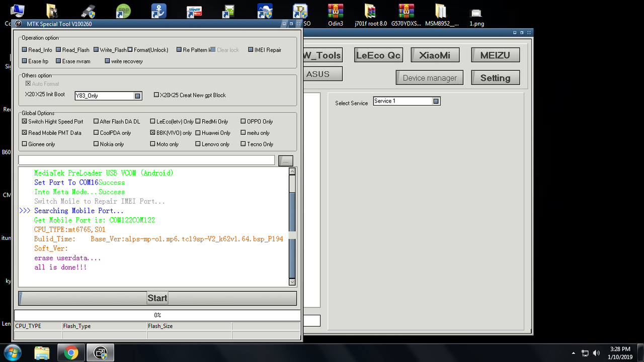Click the Windows Start orb

tap(12, 352)
